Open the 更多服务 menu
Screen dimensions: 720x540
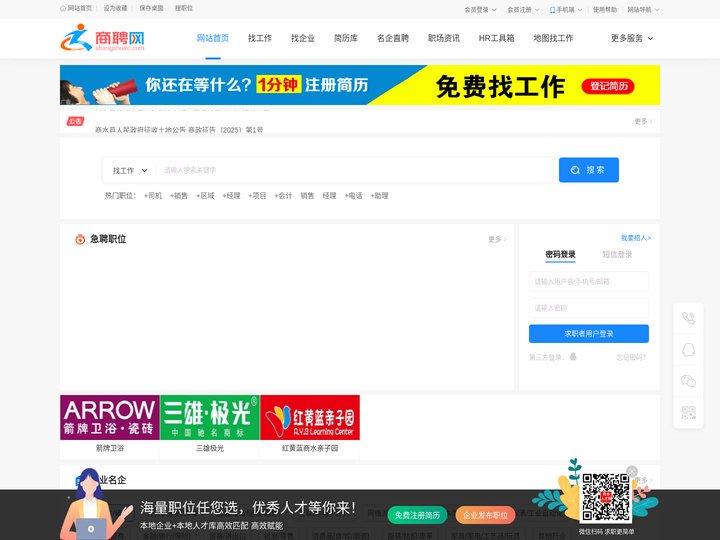click(631, 38)
